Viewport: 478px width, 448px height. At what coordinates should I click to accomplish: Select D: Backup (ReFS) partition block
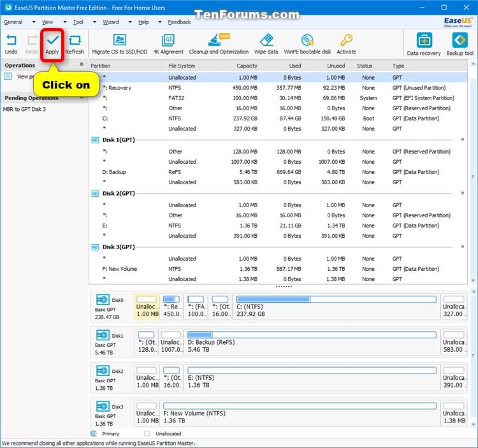click(x=312, y=342)
